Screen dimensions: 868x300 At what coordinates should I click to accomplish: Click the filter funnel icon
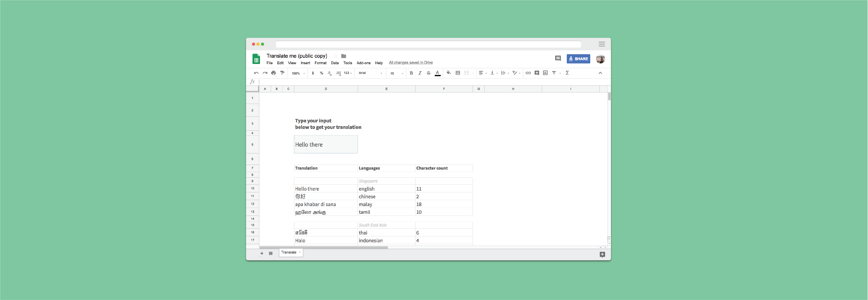click(x=554, y=73)
